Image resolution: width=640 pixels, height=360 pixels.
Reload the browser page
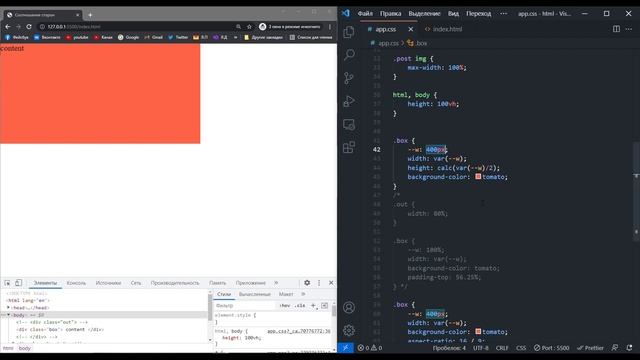coord(29,27)
